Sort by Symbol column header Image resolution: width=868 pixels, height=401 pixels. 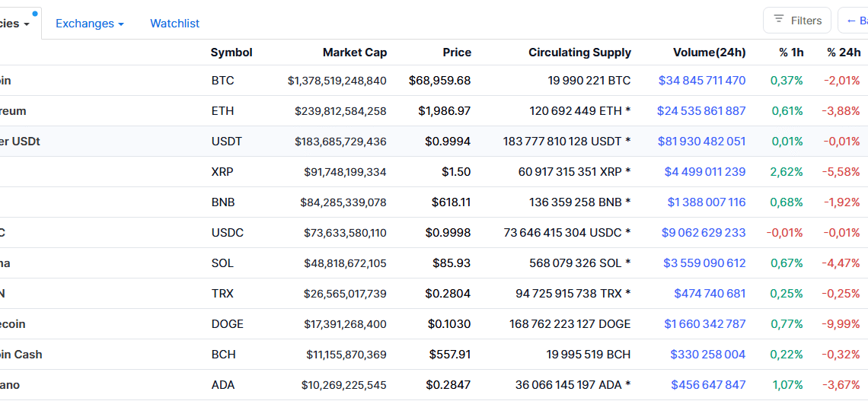(x=231, y=53)
